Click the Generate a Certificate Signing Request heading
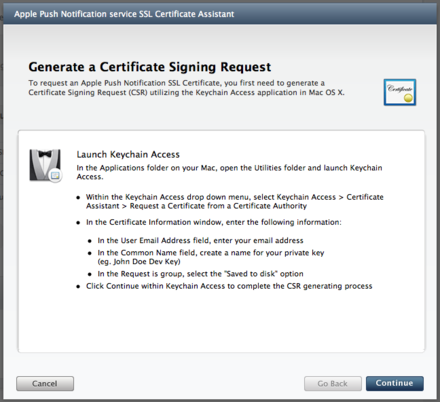Image resolution: width=440 pixels, height=402 pixels. point(150,67)
